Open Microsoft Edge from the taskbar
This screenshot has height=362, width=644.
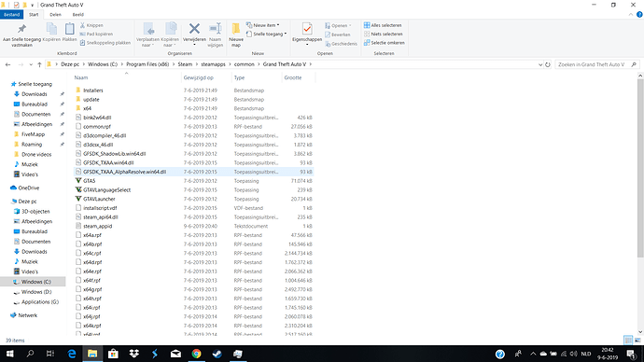click(x=72, y=354)
